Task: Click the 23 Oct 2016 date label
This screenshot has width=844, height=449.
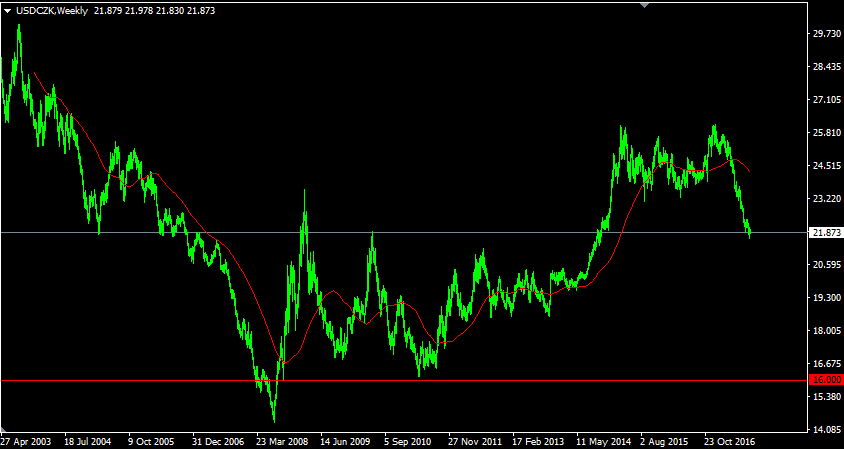Action: point(730,441)
